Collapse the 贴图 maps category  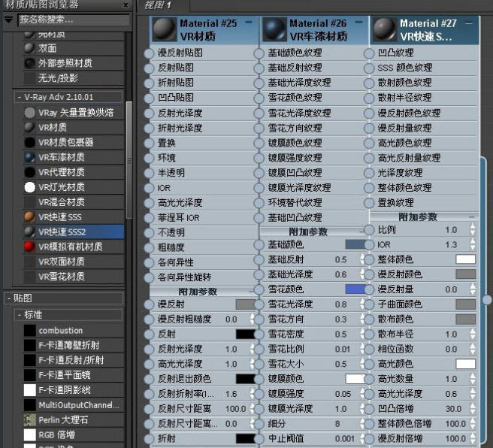click(x=8, y=298)
